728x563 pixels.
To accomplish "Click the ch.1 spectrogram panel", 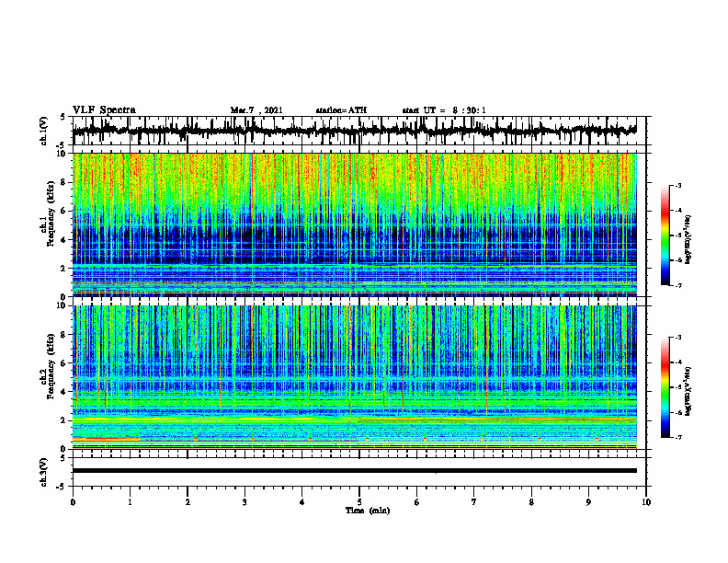I will (355, 224).
